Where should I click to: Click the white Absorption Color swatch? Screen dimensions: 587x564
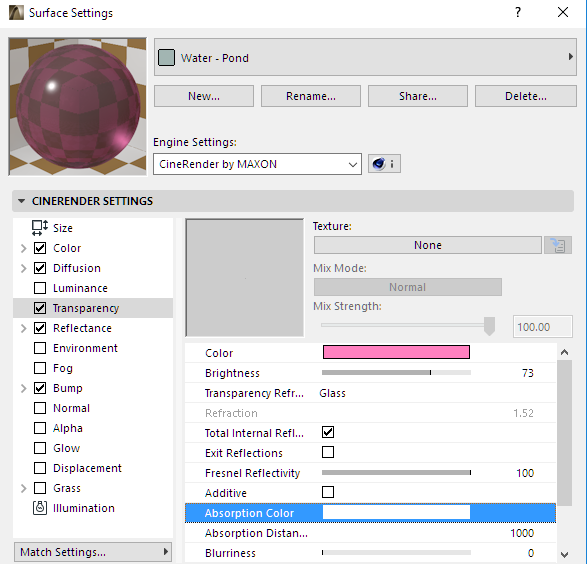pos(396,512)
